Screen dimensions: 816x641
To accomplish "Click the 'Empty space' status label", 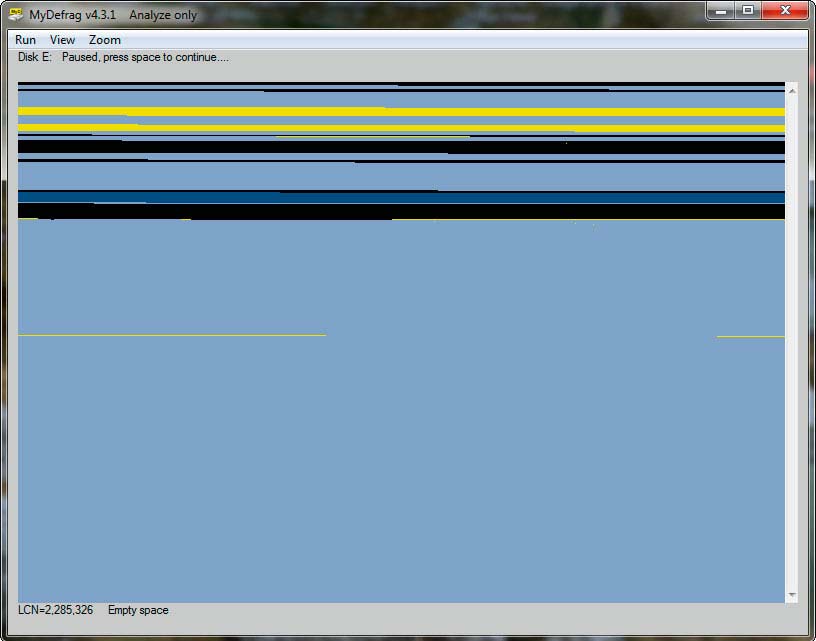I will [138, 610].
